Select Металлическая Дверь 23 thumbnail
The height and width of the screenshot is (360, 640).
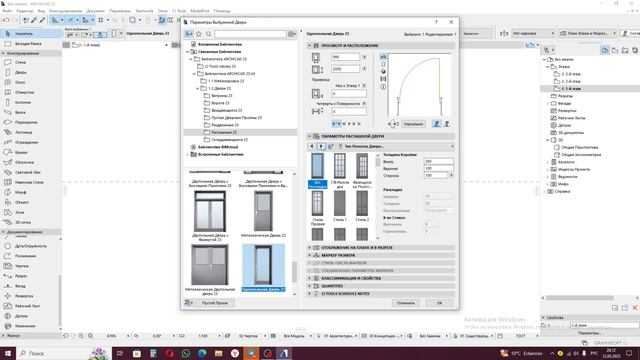263,214
